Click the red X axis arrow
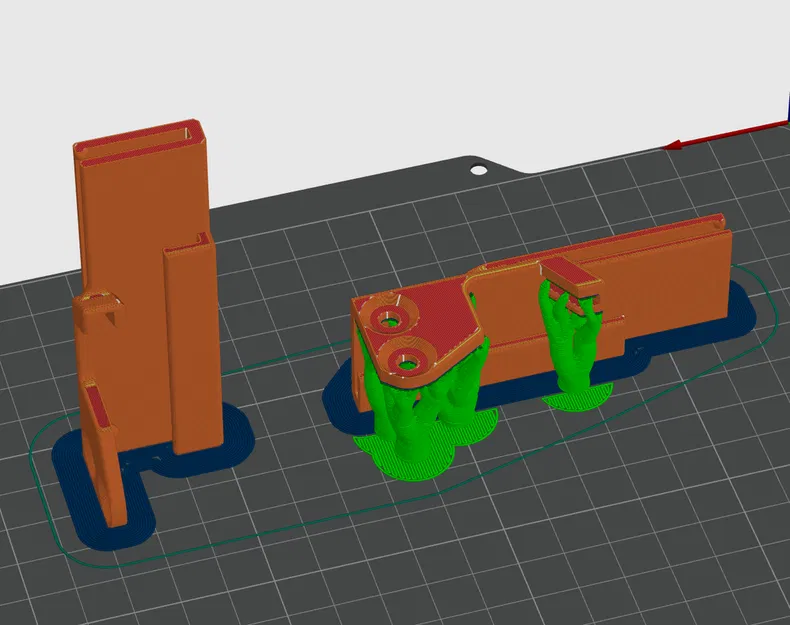Screen dimensions: 790x625 coord(726,135)
